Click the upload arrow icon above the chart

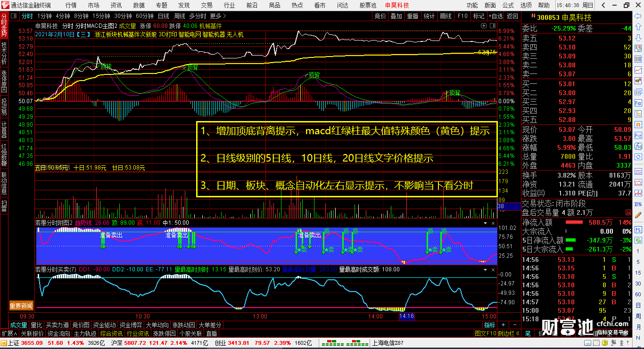(x=484, y=26)
